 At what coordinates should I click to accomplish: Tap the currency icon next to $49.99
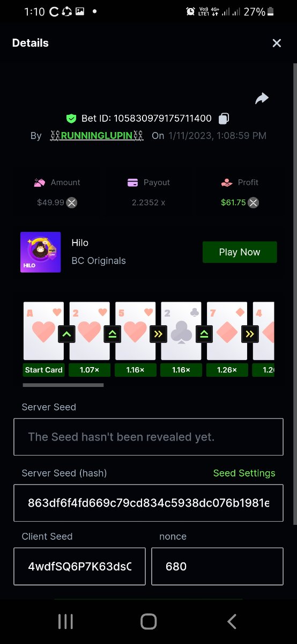pyautogui.click(x=71, y=202)
